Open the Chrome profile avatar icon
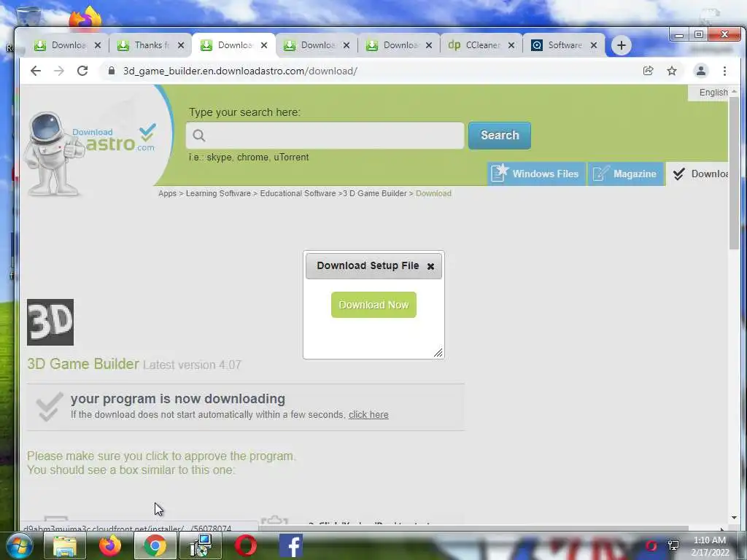The height and width of the screenshot is (560, 747). click(701, 71)
